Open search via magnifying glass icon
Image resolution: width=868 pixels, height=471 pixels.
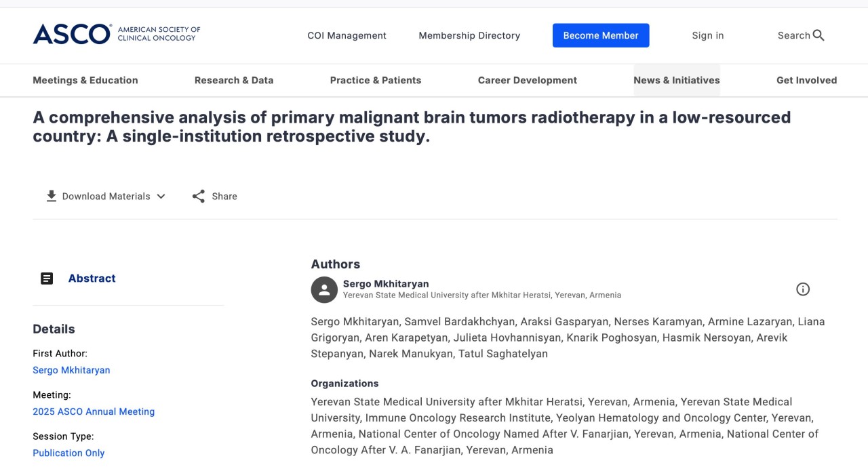tap(818, 35)
